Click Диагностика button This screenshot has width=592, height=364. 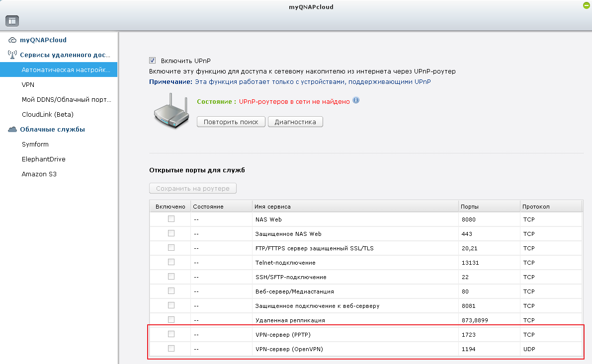tap(295, 122)
